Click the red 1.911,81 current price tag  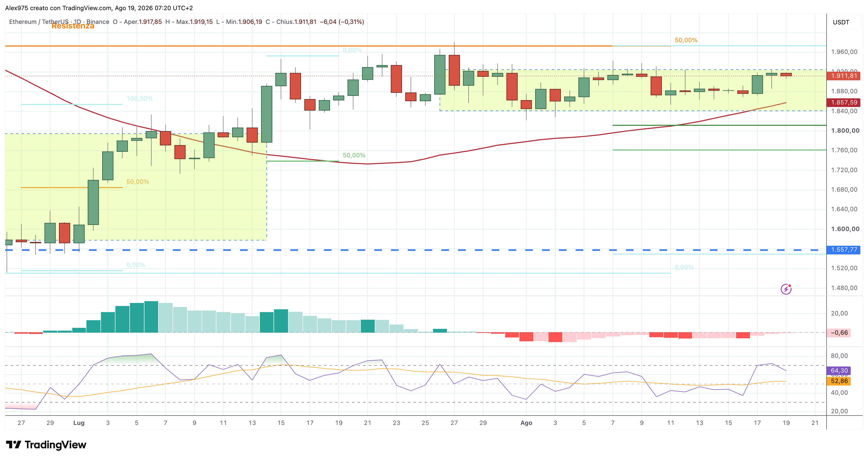(843, 76)
